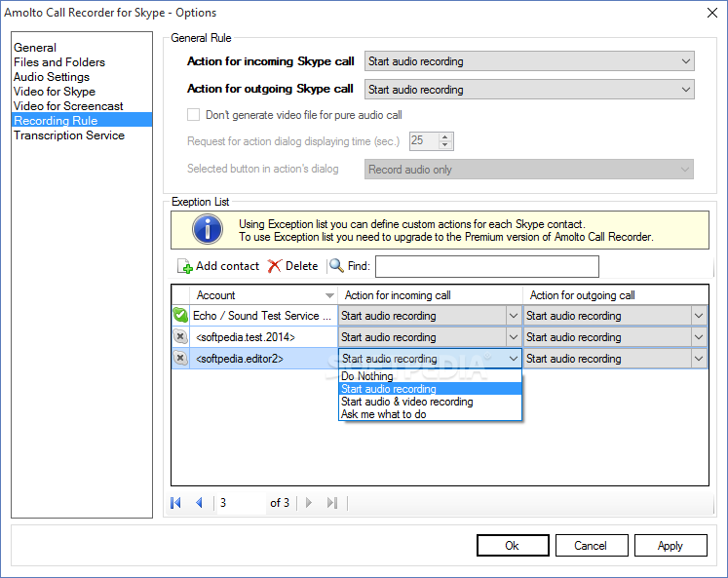Screen dimensions: 728x578
Task: Expand outgoing action dropdown for softpedia.test.2014
Action: pyautogui.click(x=699, y=337)
